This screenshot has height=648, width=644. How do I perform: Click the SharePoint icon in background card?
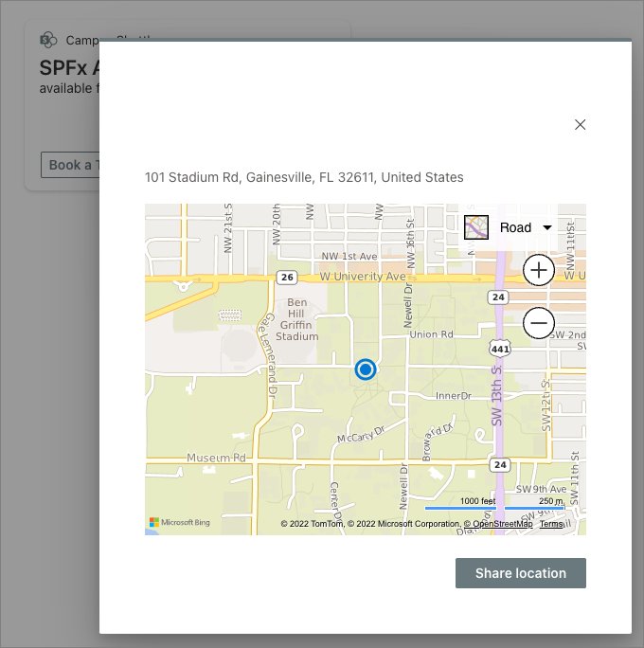coord(48,40)
